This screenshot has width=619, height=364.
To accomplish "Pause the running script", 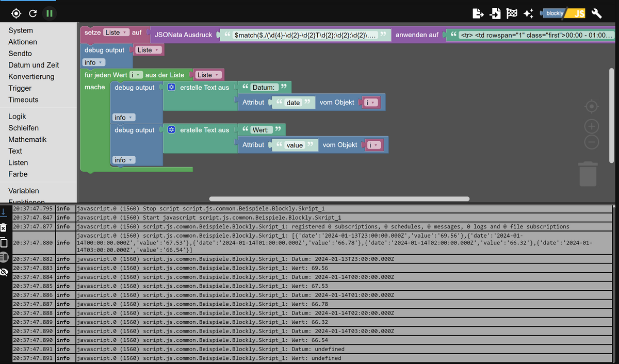I will pyautogui.click(x=49, y=13).
